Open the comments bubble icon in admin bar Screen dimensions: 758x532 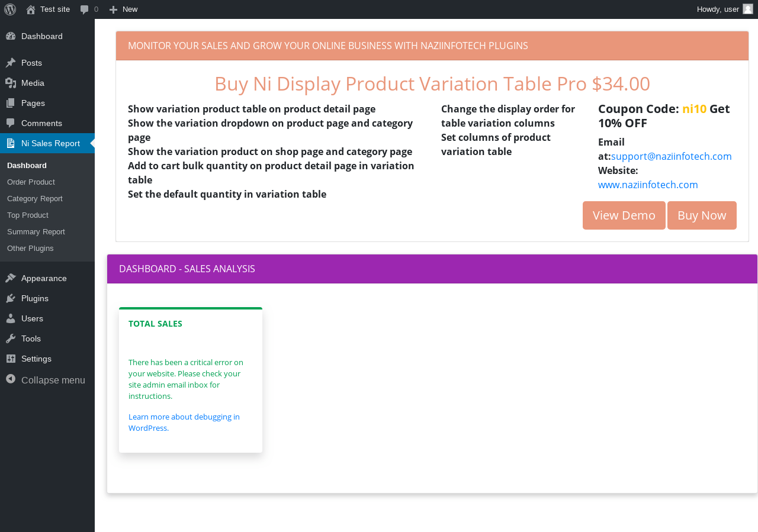tap(85, 9)
